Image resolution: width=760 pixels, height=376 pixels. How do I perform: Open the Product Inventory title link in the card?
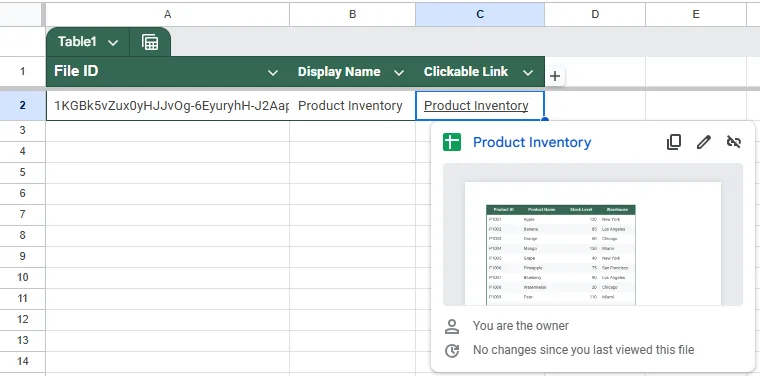point(532,142)
